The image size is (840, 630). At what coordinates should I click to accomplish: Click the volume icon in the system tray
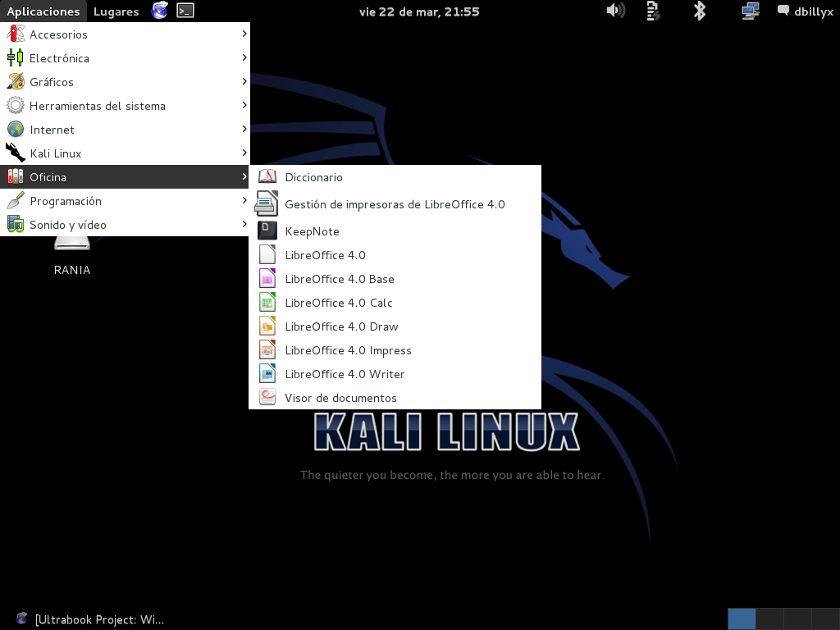point(614,11)
